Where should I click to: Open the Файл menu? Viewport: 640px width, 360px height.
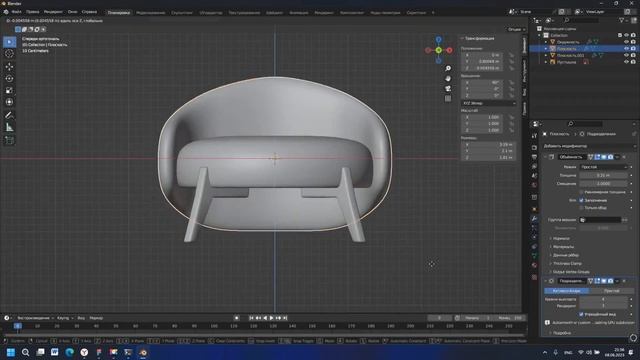[x=17, y=12]
